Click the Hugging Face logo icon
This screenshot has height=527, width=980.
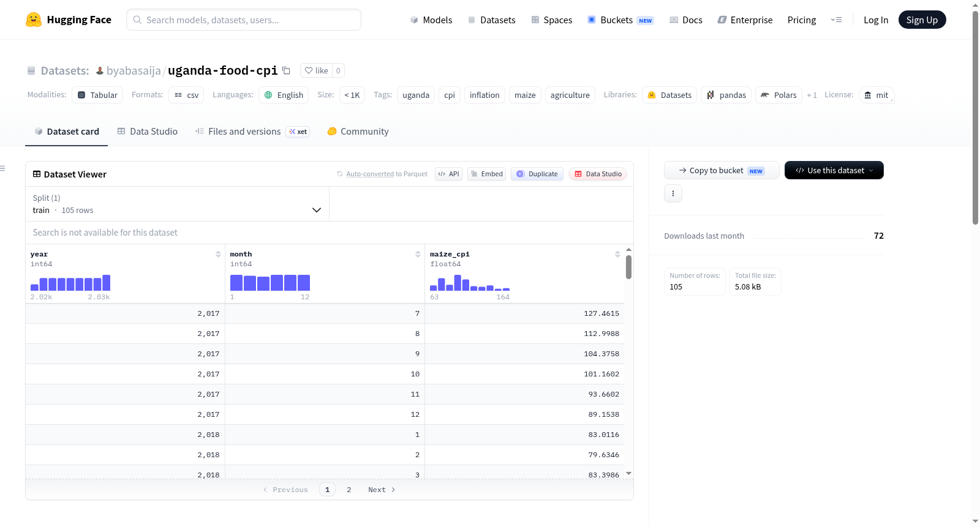[34, 20]
